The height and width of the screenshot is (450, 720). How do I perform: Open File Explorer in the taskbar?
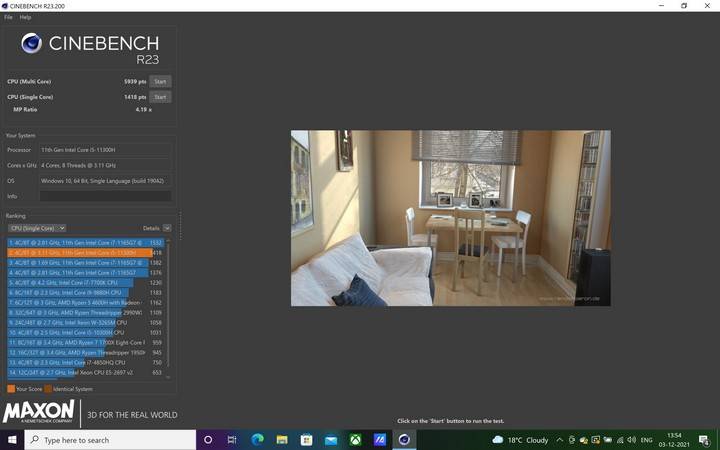[281, 439]
